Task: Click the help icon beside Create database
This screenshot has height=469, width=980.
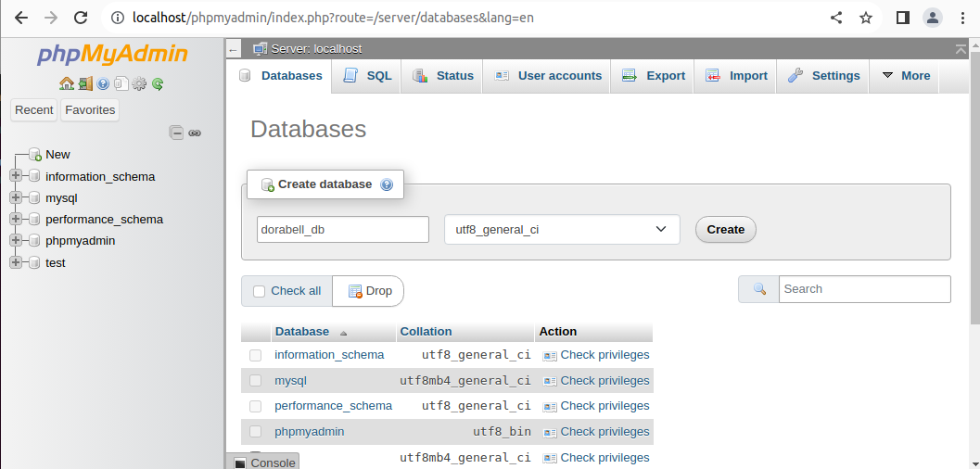Action: (387, 184)
